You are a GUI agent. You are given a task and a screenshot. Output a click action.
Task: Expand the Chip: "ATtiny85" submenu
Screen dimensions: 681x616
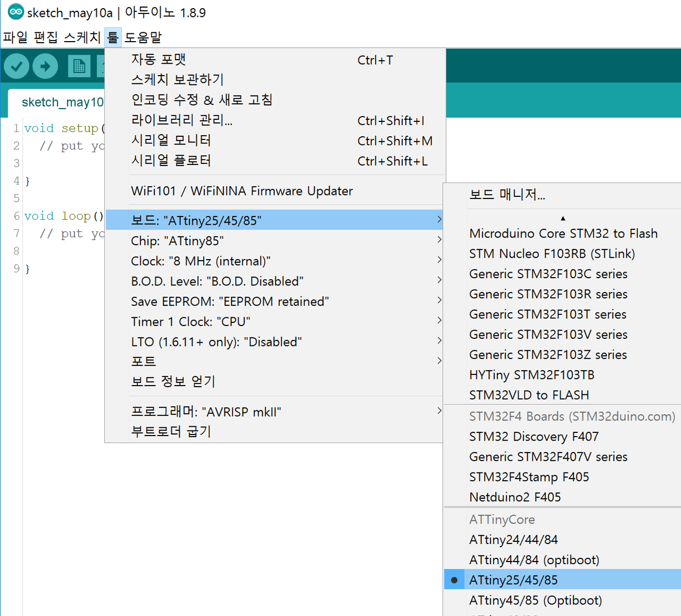coord(275,241)
